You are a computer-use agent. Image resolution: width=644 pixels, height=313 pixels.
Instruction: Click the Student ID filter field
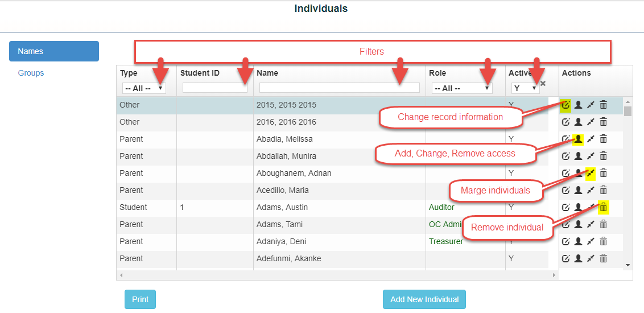click(x=214, y=88)
